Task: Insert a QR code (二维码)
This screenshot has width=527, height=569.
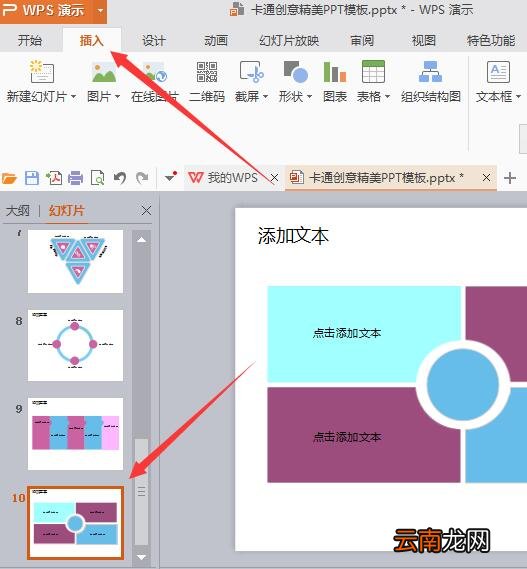Action: click(x=207, y=72)
